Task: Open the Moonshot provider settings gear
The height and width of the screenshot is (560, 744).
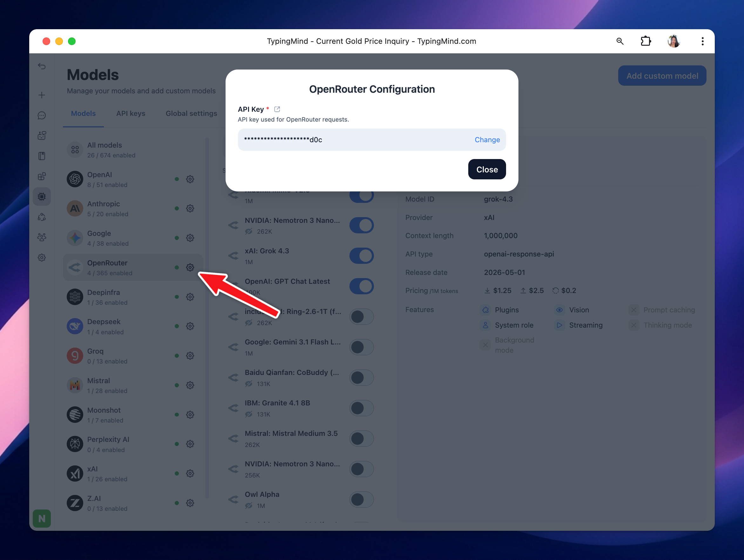Action: [x=190, y=415]
